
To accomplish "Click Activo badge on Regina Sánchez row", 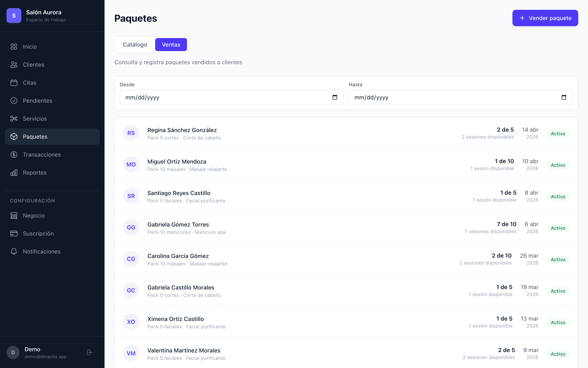I will [x=558, y=134].
